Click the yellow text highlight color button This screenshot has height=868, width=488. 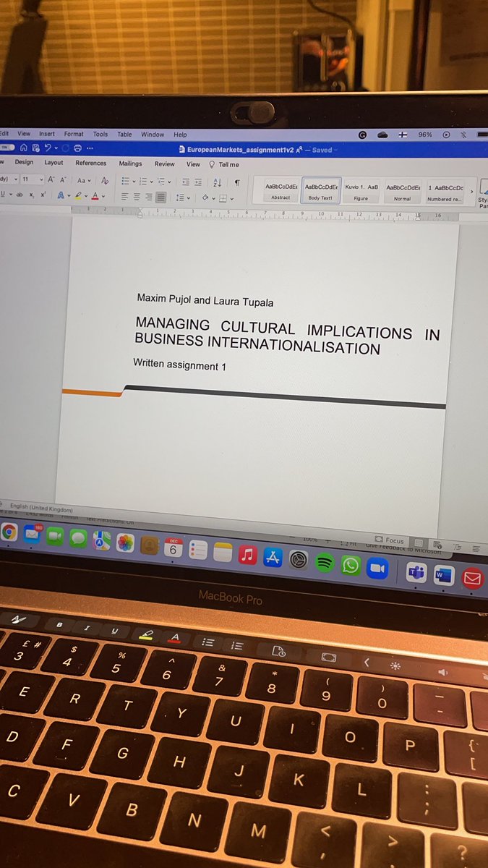(77, 196)
